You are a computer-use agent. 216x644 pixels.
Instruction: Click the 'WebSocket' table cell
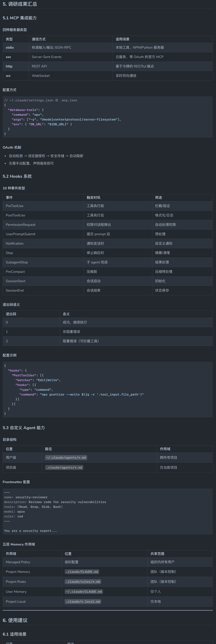[x=41, y=76]
